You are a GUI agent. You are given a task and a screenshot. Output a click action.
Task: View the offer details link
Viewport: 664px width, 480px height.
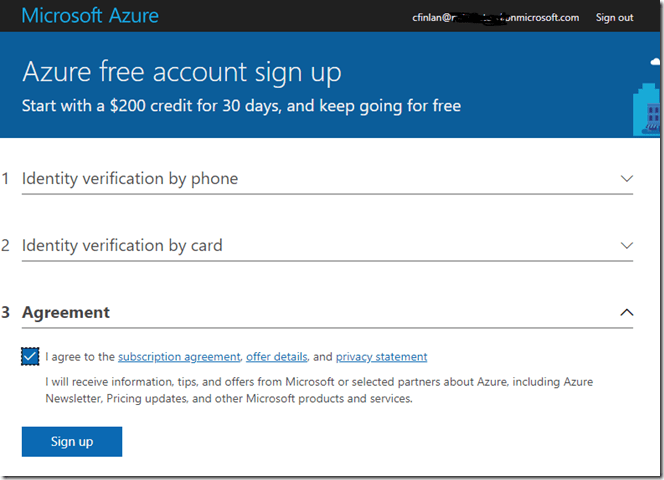coord(275,357)
